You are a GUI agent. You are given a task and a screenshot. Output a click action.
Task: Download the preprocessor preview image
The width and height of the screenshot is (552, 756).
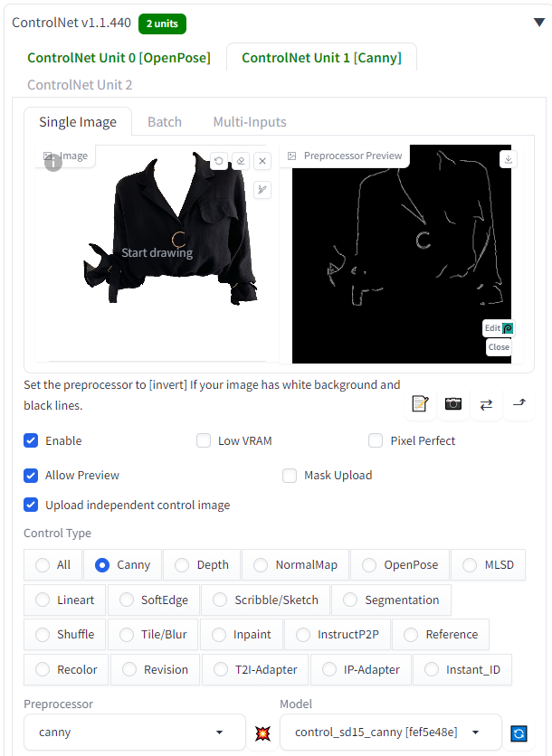click(x=508, y=159)
